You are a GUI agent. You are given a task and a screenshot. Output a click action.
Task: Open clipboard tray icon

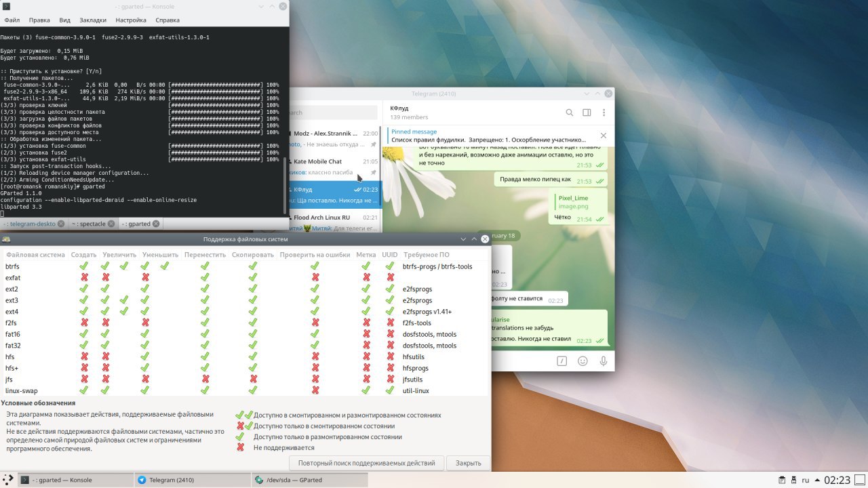point(782,480)
